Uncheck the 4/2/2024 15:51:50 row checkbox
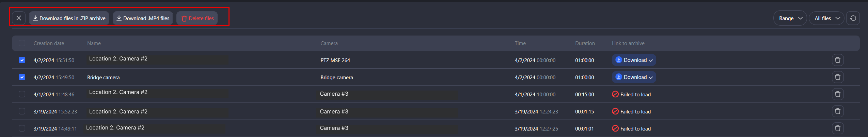Image resolution: width=868 pixels, height=137 pixels. point(22,60)
